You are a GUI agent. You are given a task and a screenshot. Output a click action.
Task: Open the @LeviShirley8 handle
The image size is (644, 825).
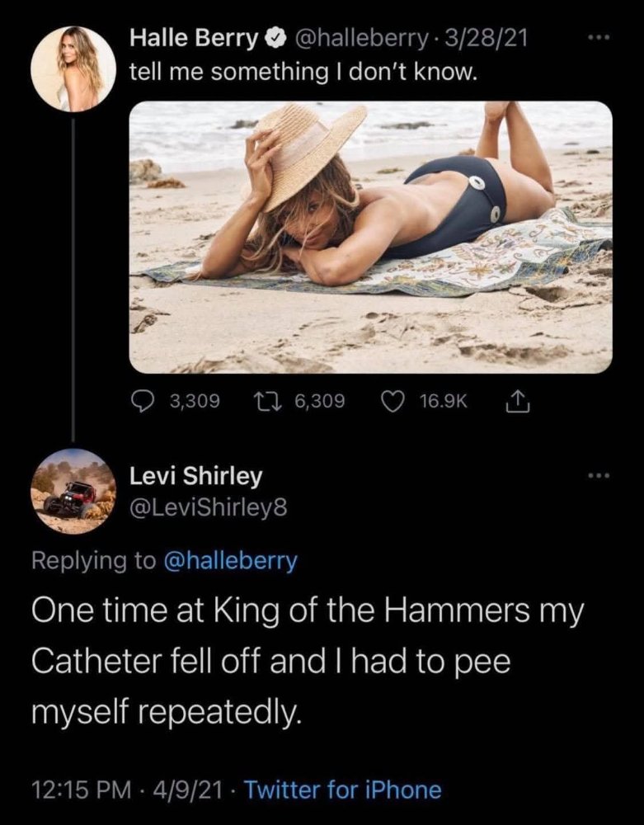209,508
